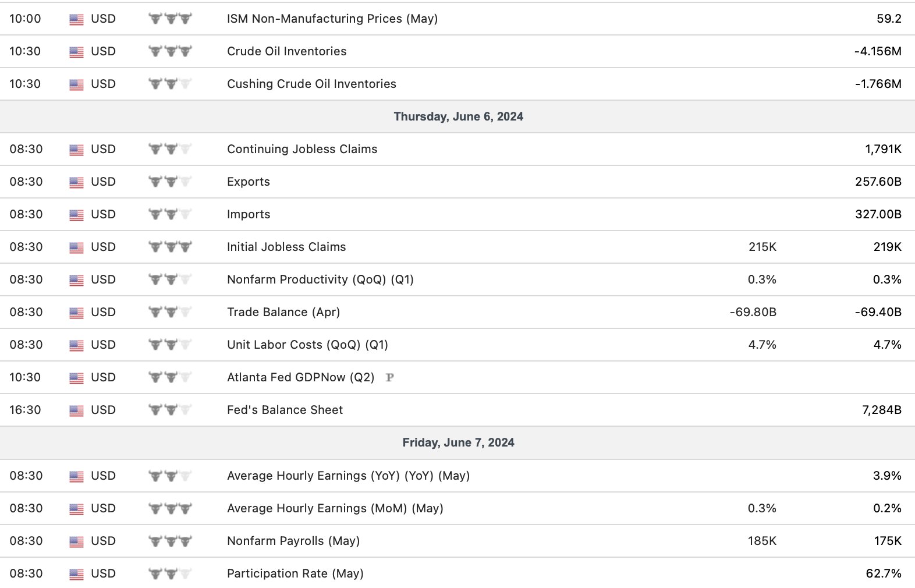The height and width of the screenshot is (588, 915).
Task: Click the 7,284B previous value for Fed's Balance Sheet
Action: pyautogui.click(x=881, y=410)
